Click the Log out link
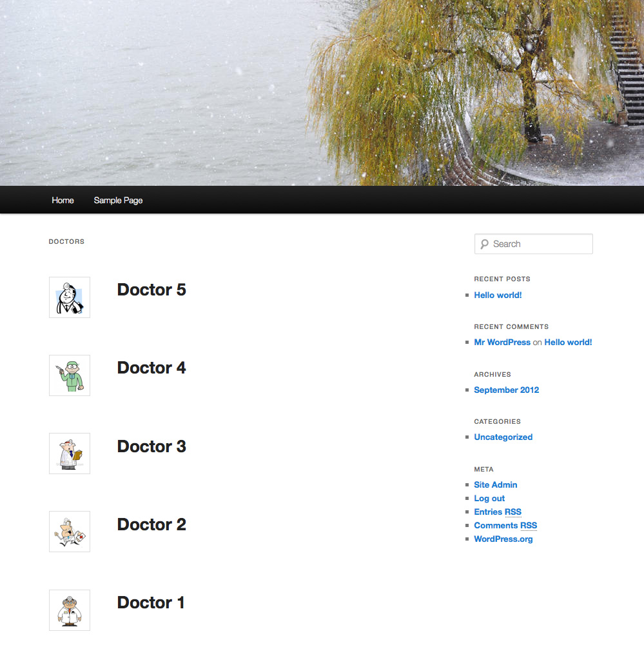Image resolution: width=644 pixels, height=658 pixels. tap(489, 499)
